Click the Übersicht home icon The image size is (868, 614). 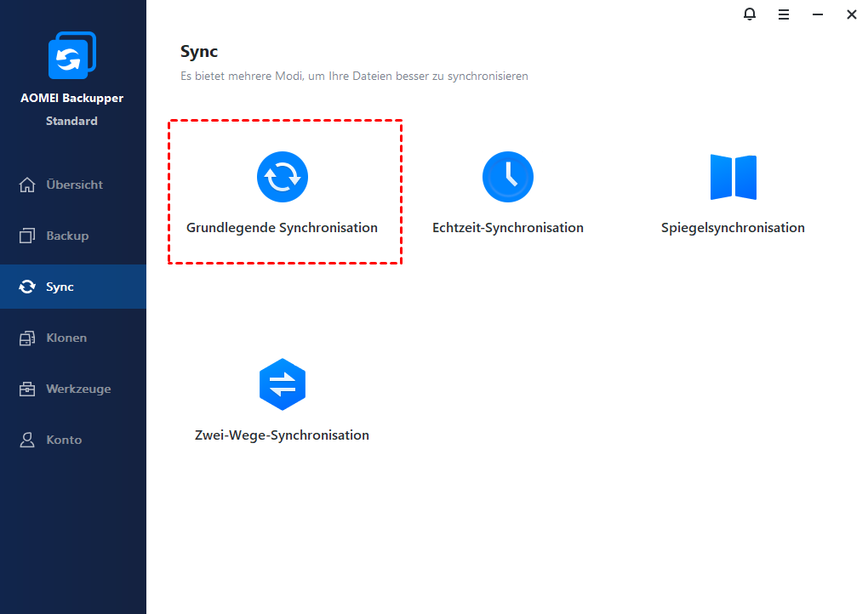coord(27,185)
